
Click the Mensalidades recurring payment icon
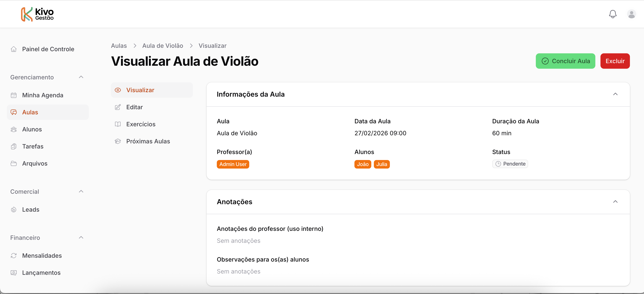[14, 256]
